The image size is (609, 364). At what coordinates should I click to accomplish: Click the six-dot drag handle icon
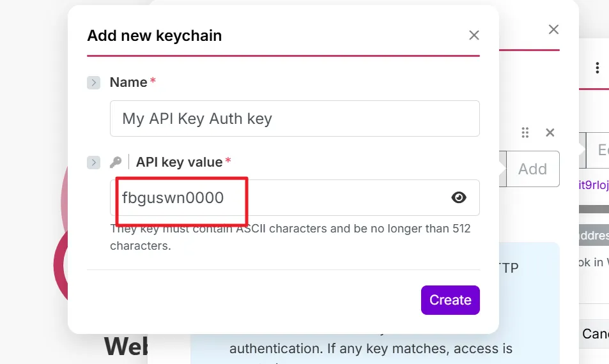pos(525,133)
